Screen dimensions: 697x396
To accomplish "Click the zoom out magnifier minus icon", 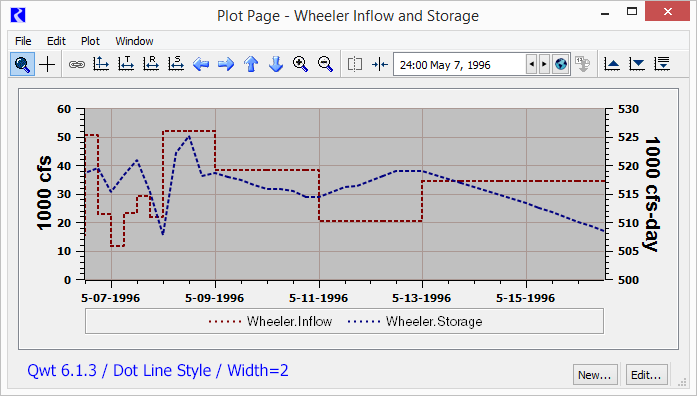I will coord(325,64).
